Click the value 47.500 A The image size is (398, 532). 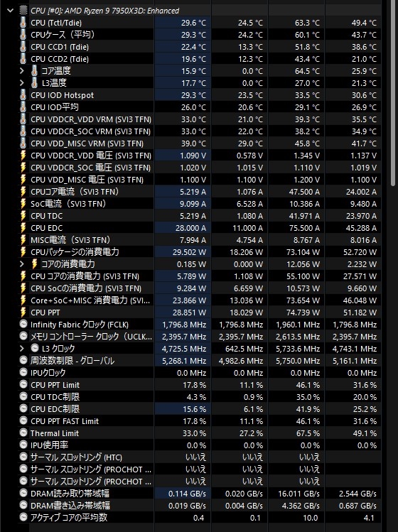(304, 192)
